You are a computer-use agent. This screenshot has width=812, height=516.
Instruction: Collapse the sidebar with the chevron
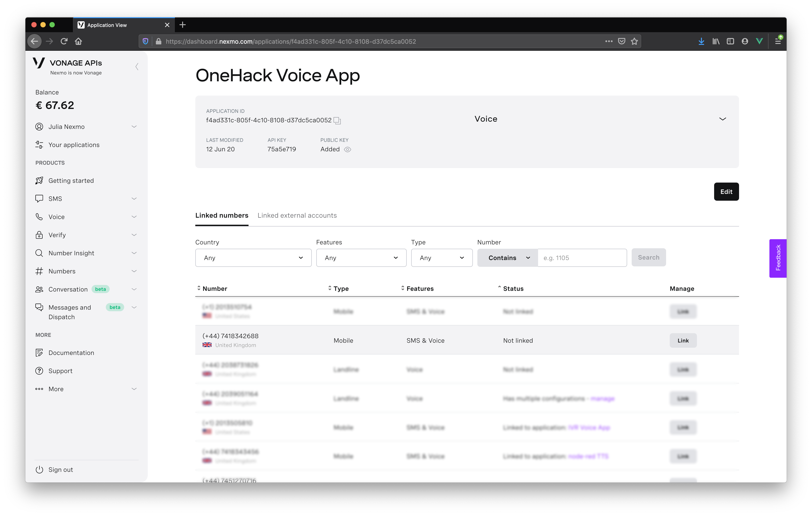click(x=137, y=66)
